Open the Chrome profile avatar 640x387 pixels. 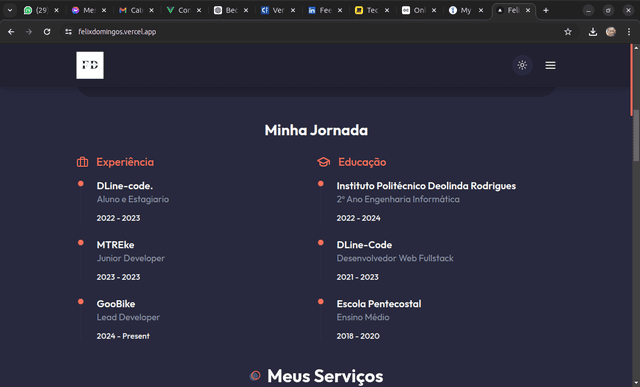pyautogui.click(x=611, y=32)
